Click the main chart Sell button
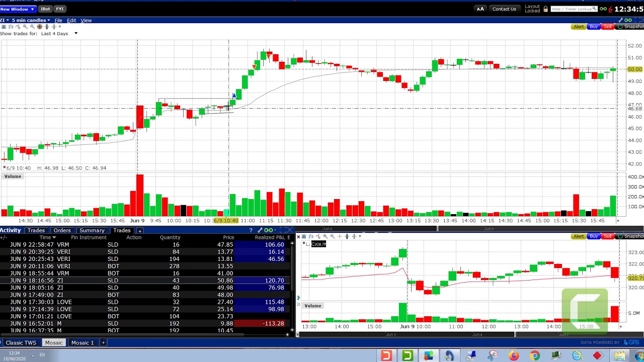 pos(608,27)
